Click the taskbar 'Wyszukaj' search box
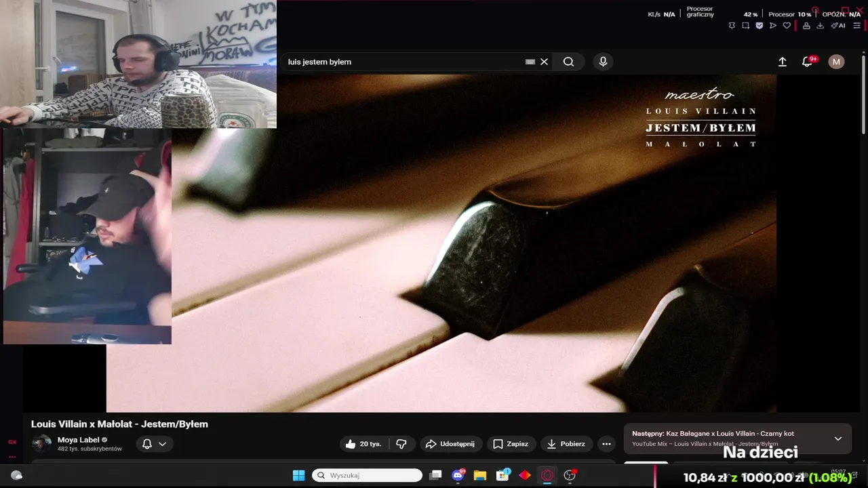 click(367, 475)
